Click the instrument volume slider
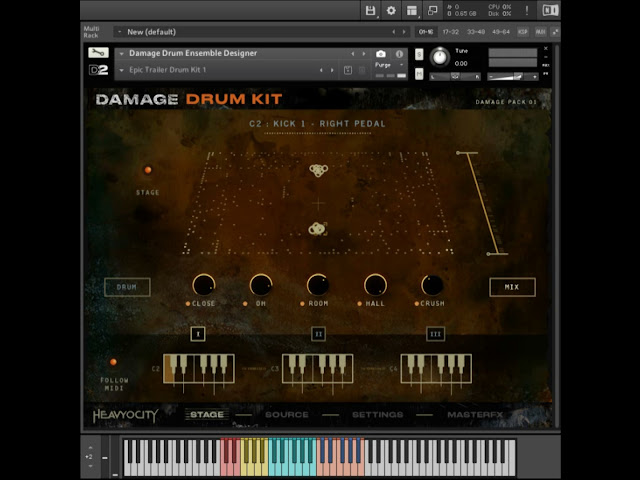This screenshot has height=480, width=640. pos(513,77)
